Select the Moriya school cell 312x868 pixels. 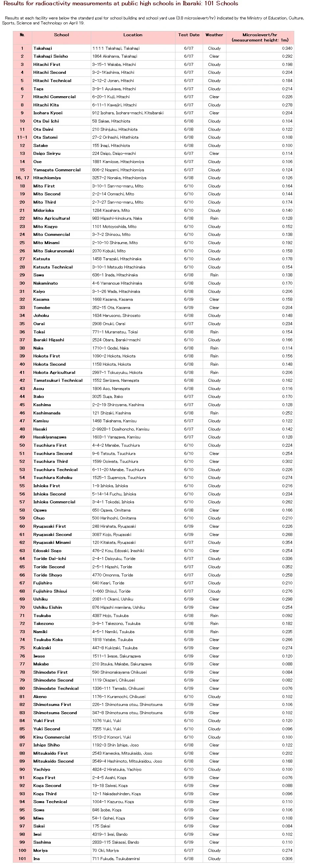click(61, 851)
